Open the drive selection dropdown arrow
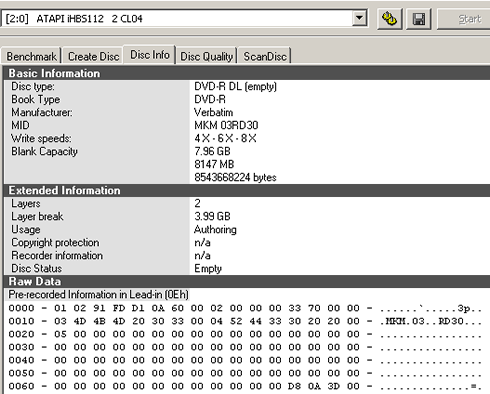 point(359,18)
